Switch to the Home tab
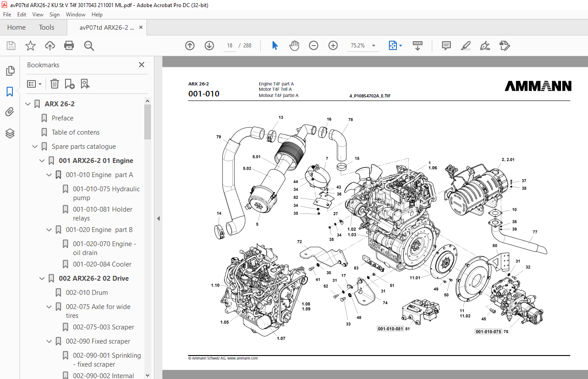Viewport: 588px width, 379px height. pyautogui.click(x=16, y=27)
